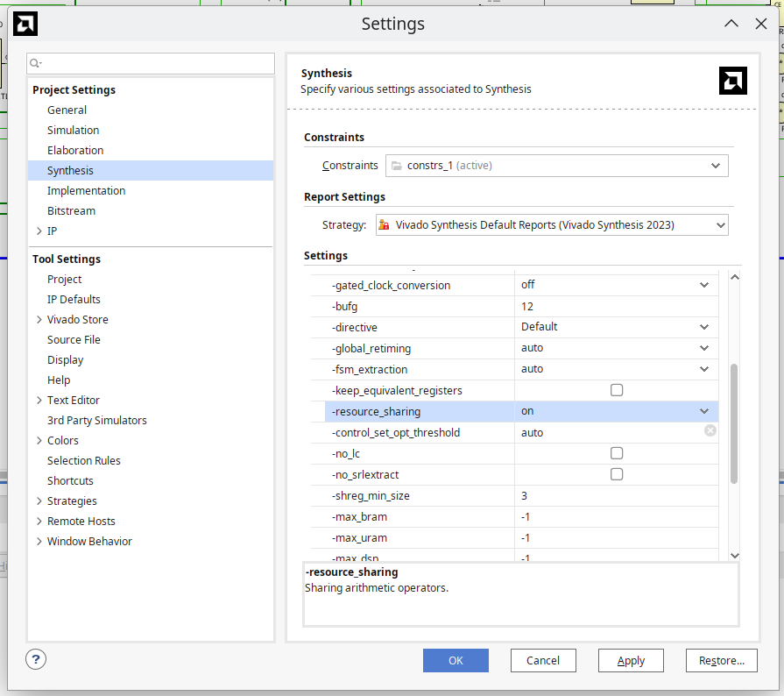Expand the Text Editor node
The height and width of the screenshot is (696, 784).
point(39,401)
